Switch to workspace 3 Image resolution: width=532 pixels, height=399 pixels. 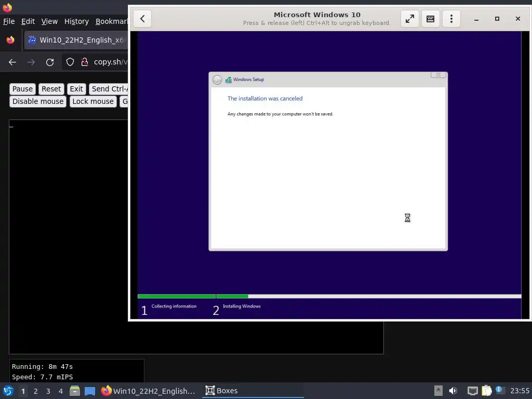click(x=48, y=391)
